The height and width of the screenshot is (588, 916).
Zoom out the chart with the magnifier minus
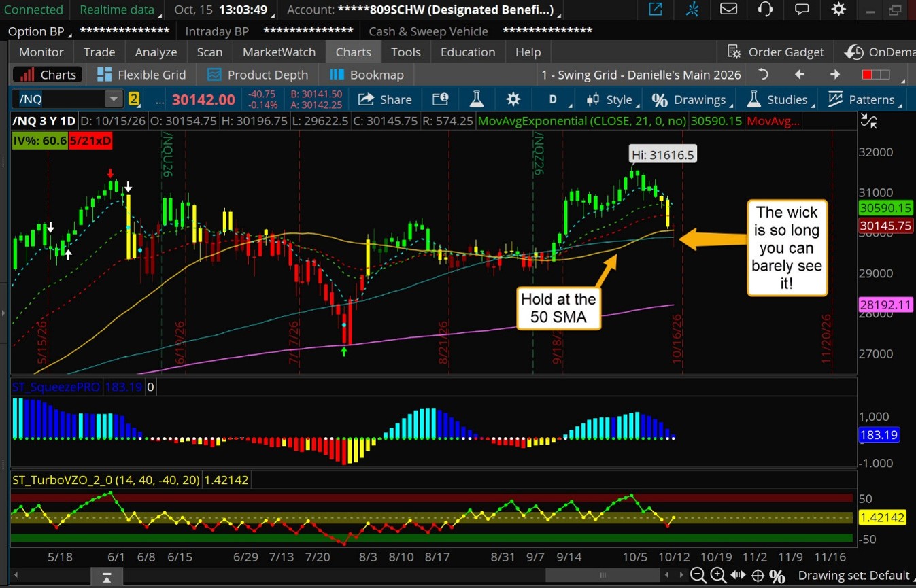click(x=698, y=576)
